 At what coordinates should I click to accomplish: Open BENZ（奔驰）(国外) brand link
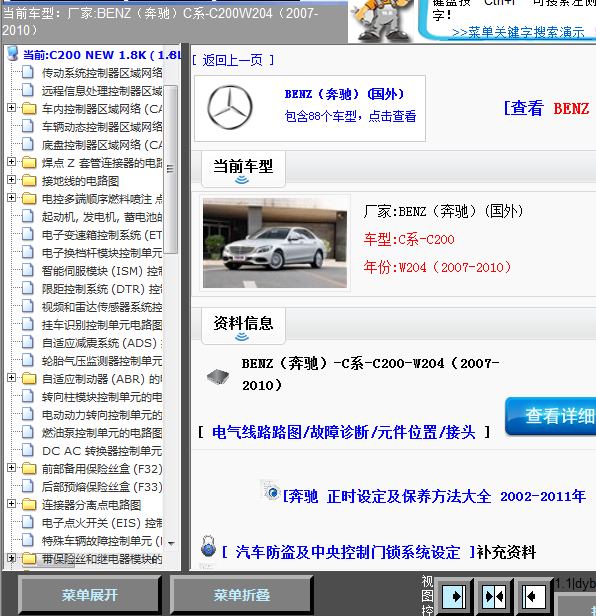[344, 94]
